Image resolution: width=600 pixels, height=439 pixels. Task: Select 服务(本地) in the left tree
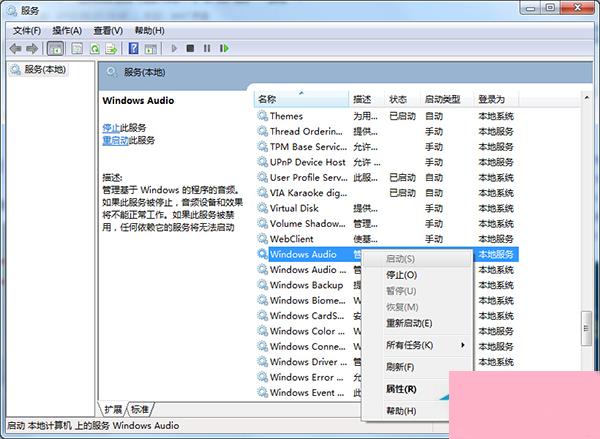click(38, 70)
